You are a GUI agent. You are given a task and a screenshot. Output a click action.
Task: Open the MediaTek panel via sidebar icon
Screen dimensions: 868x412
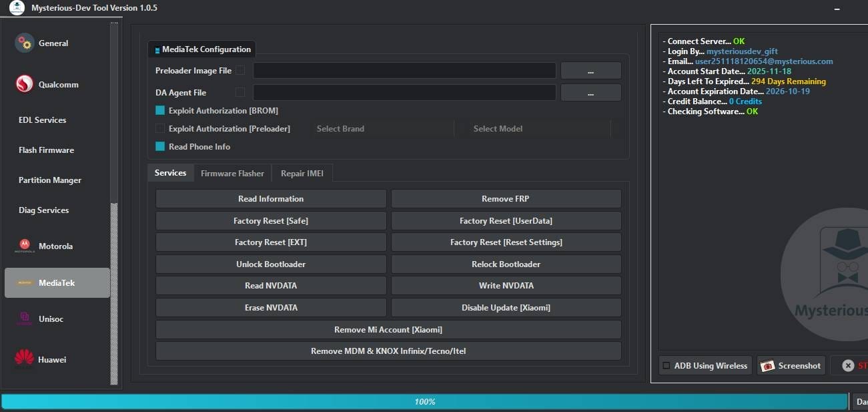(x=24, y=282)
